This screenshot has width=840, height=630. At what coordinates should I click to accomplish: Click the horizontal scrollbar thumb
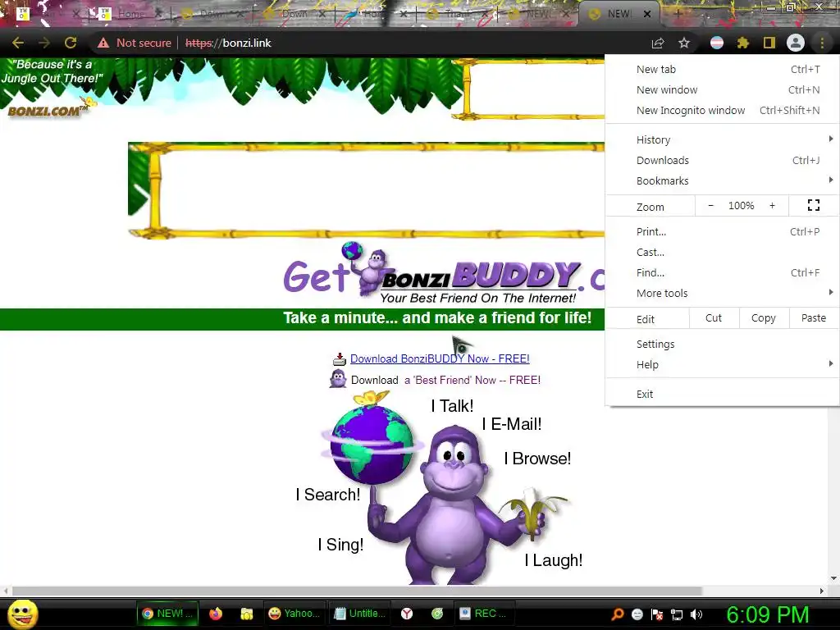(x=357, y=591)
